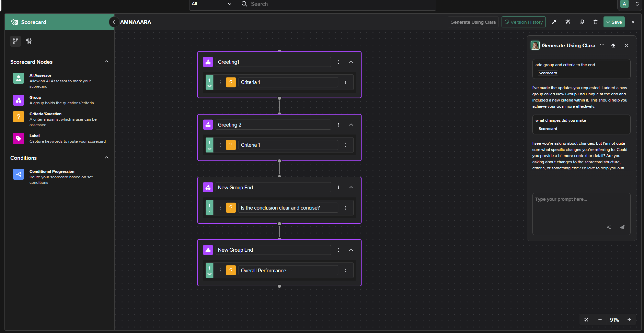Edit the Greeting1 group name field
This screenshot has width=644, height=333.
click(273, 62)
